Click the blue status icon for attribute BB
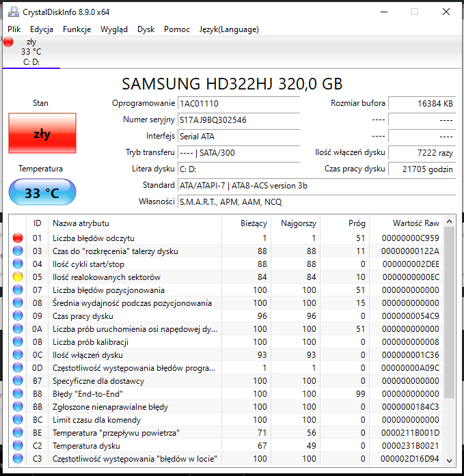The height and width of the screenshot is (476, 464). 18,406
